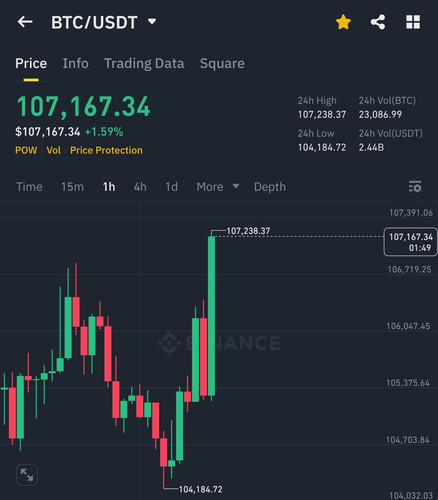
Task: Expand chart to fullscreen icon
Action: [27, 475]
